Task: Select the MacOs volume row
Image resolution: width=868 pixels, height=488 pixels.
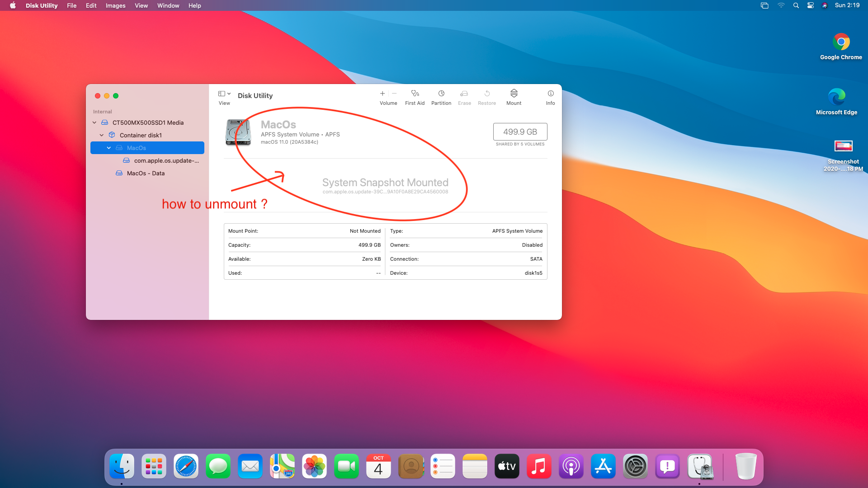Action: 147,148
